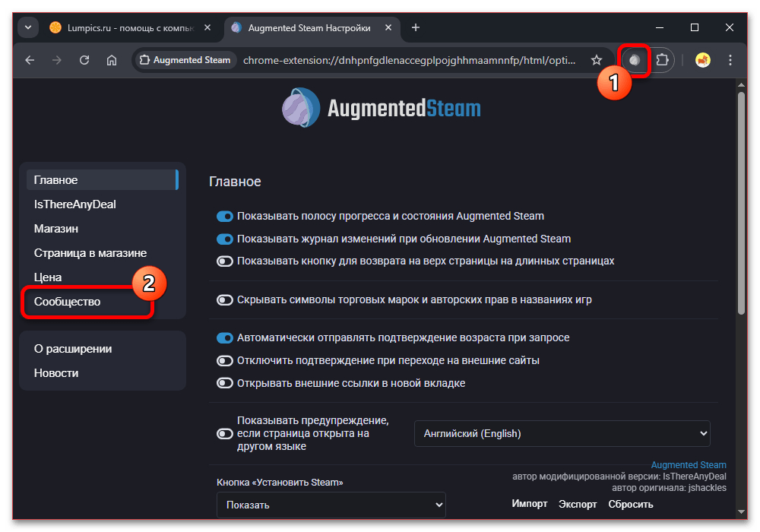This screenshot has height=532, width=760.
Task: Open the IsThereAnyDeal settings section
Action: point(103,204)
